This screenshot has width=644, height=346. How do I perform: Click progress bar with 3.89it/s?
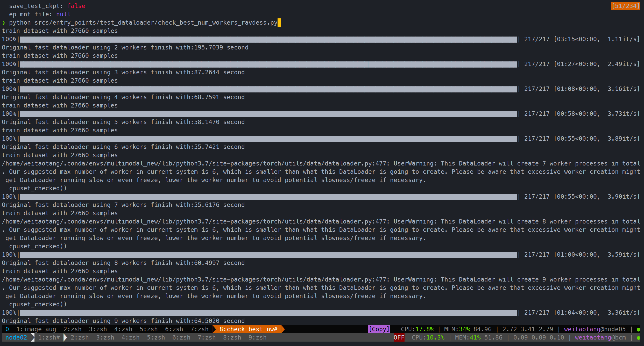point(268,139)
